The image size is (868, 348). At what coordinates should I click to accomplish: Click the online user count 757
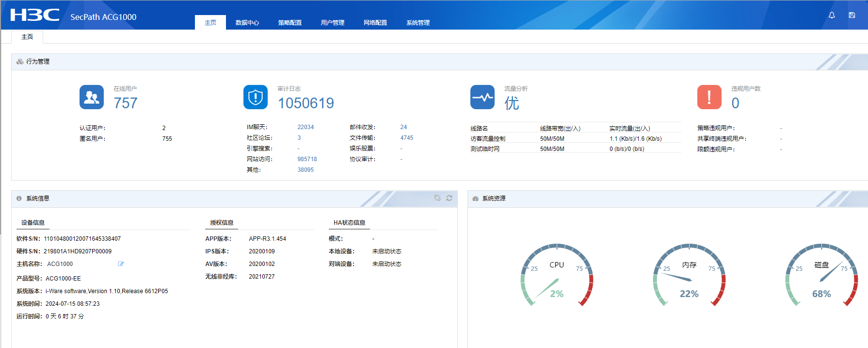(126, 103)
